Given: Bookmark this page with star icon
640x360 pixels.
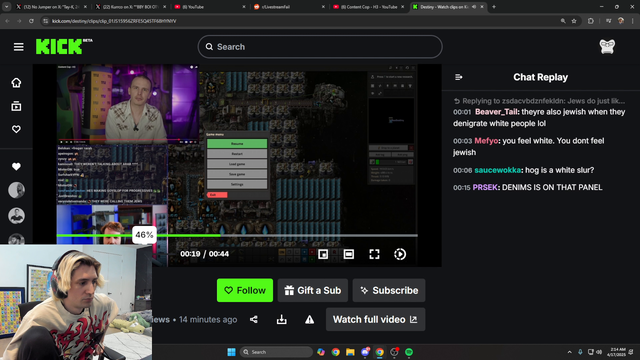Looking at the screenshot, I should pos(574,21).
